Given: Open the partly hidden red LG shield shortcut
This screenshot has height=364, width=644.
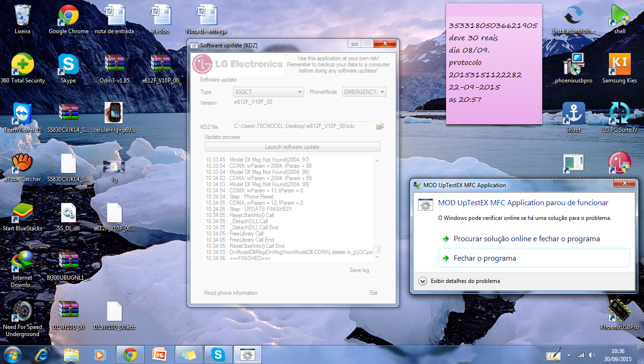Looking at the screenshot, I should pos(620,164).
